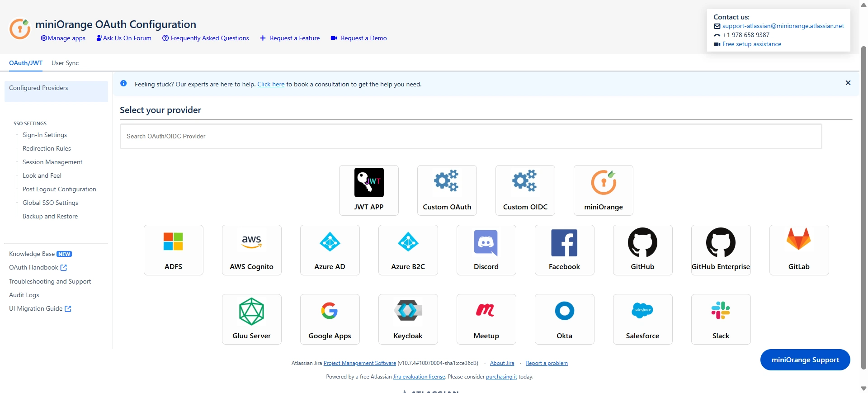The height and width of the screenshot is (393, 868).
Task: Open the OAuth/JWT tab
Action: 26,63
